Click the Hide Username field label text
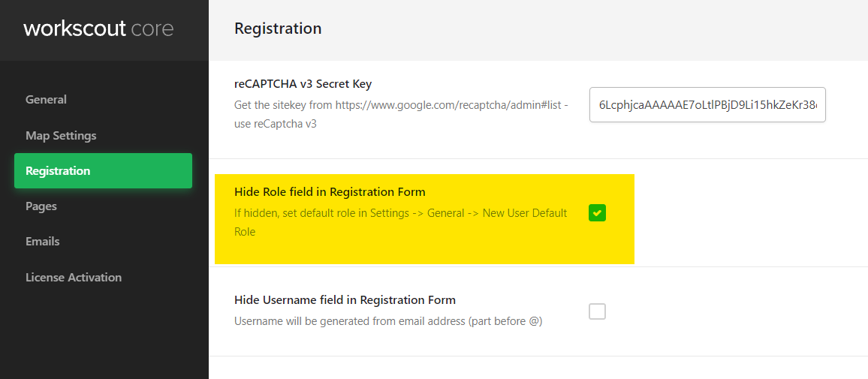The height and width of the screenshot is (379, 868). [345, 300]
